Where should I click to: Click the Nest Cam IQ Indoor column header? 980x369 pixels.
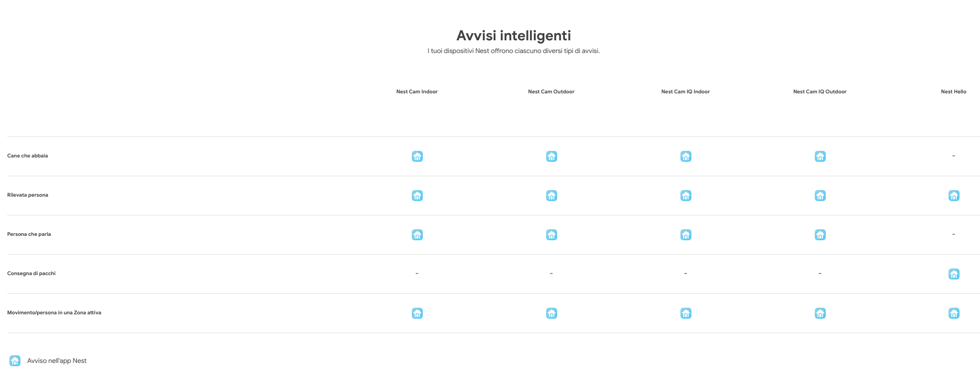pyautogui.click(x=685, y=92)
